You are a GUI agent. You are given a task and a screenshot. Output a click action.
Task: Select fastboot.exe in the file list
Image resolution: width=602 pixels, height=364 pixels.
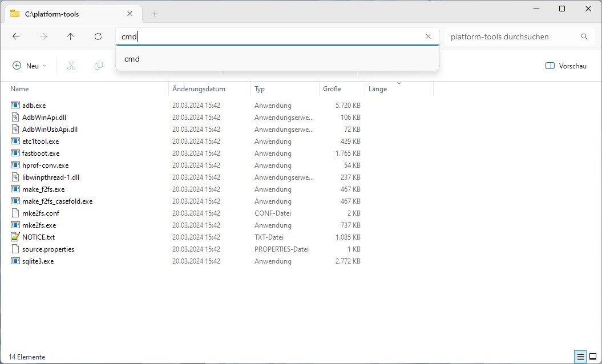pos(41,153)
